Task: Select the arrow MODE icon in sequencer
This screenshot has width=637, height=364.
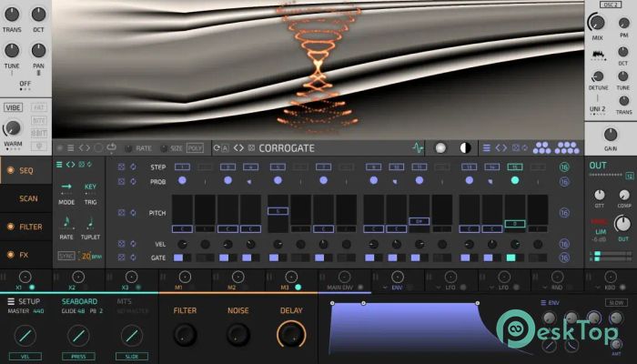Action: tap(66, 188)
